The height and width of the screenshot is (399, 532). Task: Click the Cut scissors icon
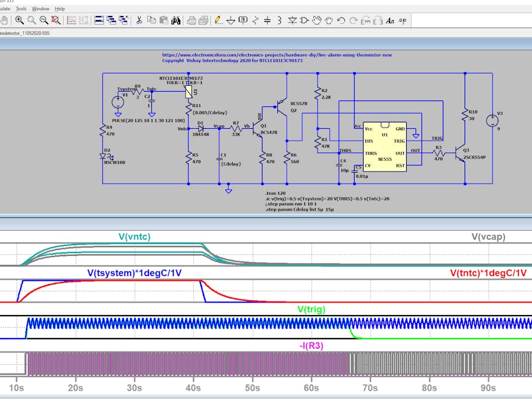pyautogui.click(x=139, y=20)
